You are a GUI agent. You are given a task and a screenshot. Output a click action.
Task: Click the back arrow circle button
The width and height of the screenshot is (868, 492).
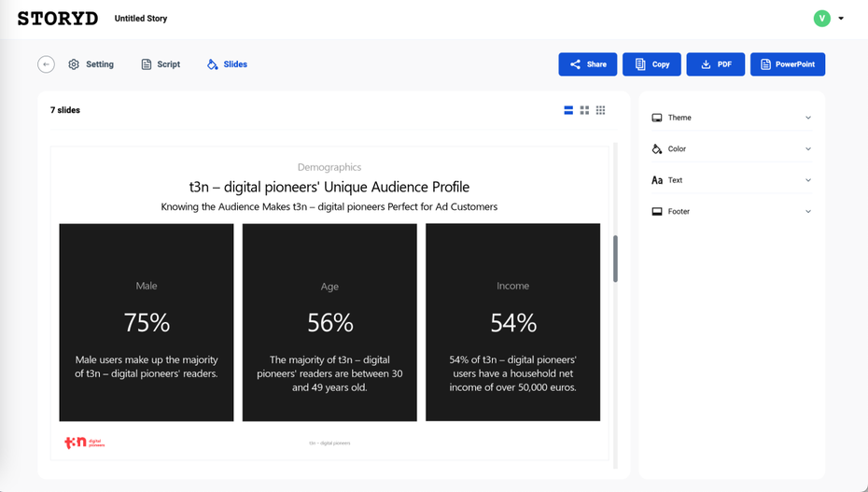click(x=46, y=64)
